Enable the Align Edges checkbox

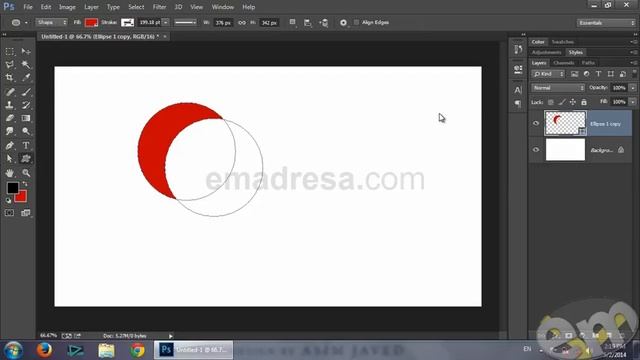356,22
